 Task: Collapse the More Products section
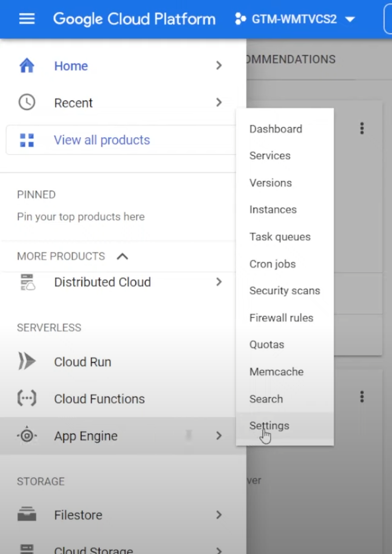(x=122, y=257)
